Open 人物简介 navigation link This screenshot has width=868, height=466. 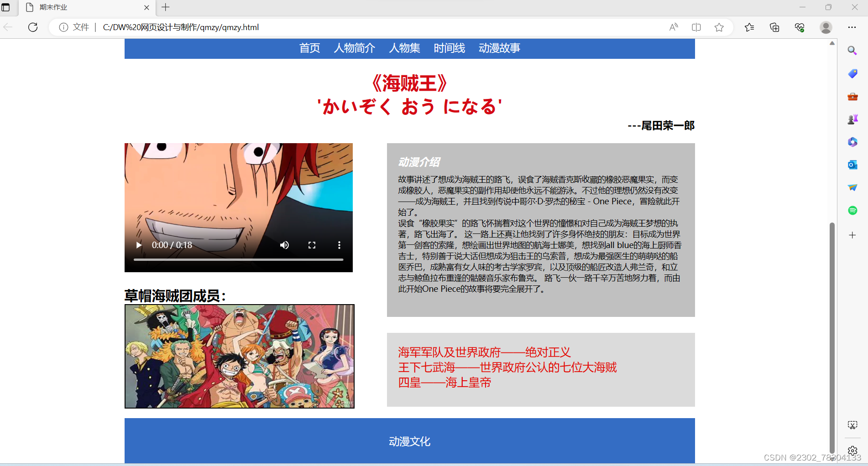tap(355, 48)
